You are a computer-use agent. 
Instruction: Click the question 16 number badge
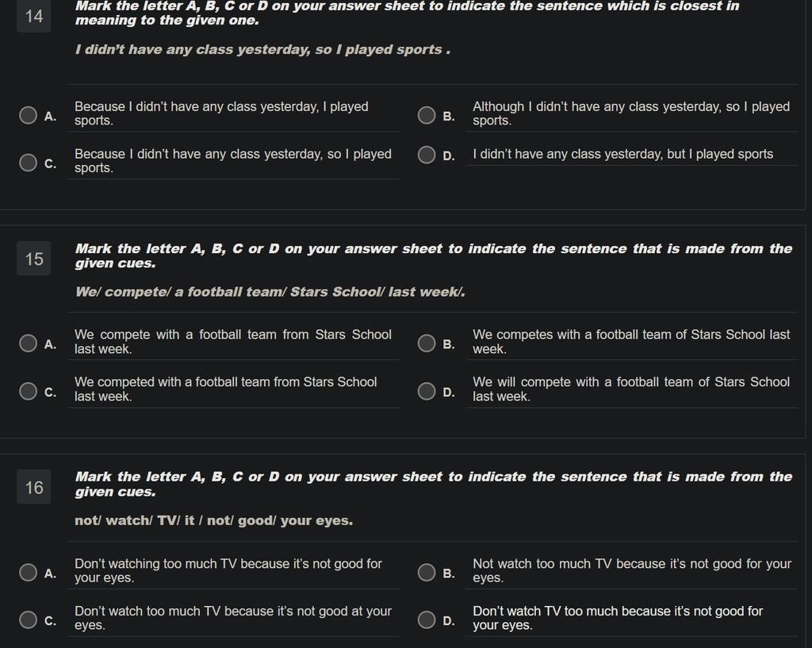[34, 487]
